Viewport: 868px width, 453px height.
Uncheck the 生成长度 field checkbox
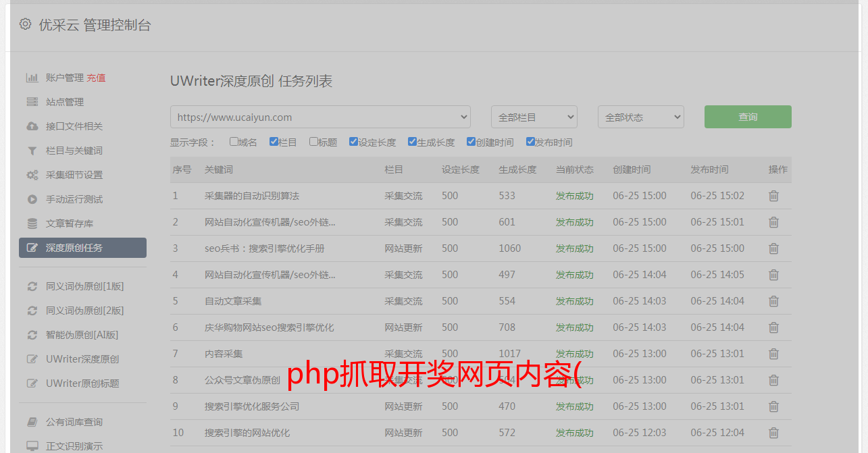point(412,142)
